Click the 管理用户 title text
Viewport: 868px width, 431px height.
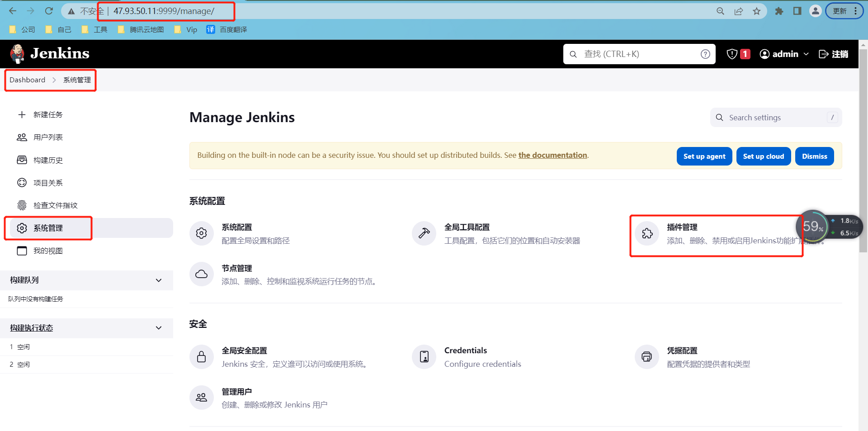(x=236, y=392)
